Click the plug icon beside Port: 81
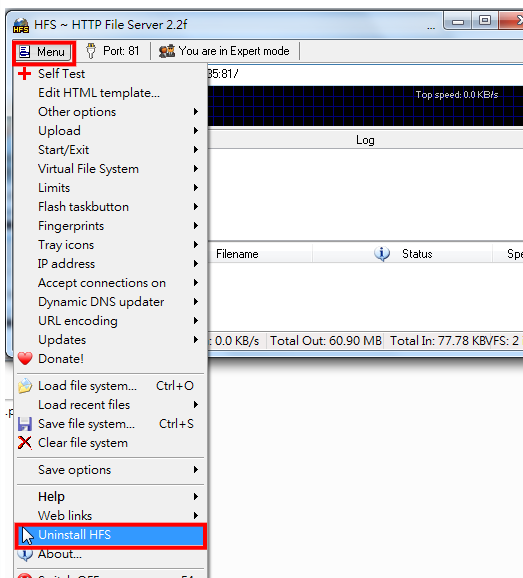 point(91,51)
